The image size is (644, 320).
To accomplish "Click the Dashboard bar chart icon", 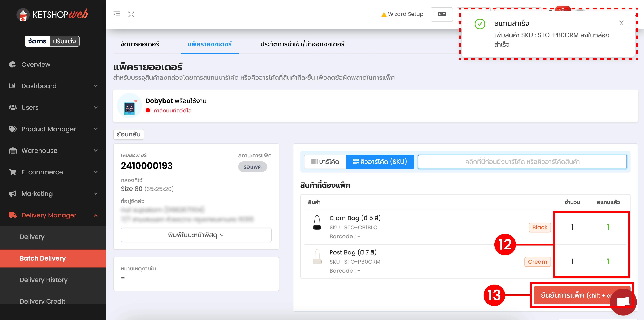I will (x=12, y=86).
